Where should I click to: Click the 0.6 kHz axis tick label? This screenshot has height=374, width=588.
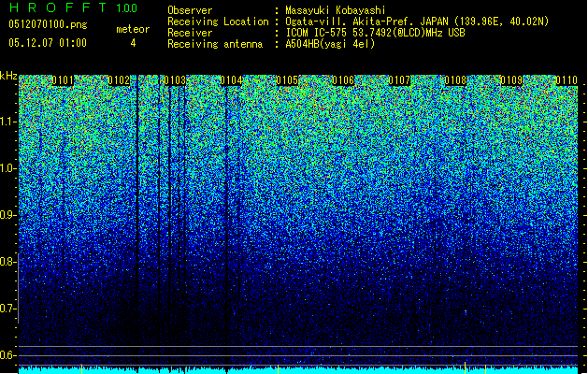(x=8, y=355)
